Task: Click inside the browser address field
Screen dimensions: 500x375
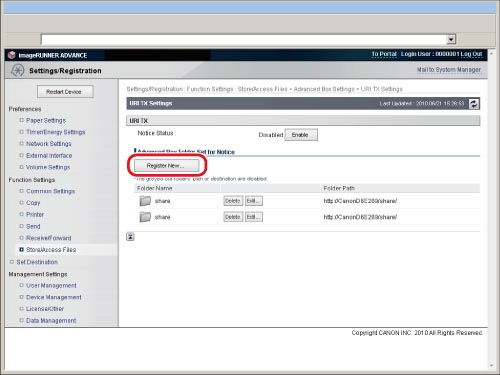Action: tap(244, 39)
